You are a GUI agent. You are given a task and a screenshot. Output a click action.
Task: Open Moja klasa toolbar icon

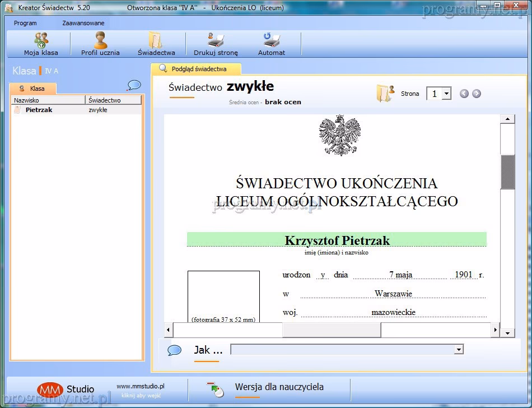(x=41, y=40)
